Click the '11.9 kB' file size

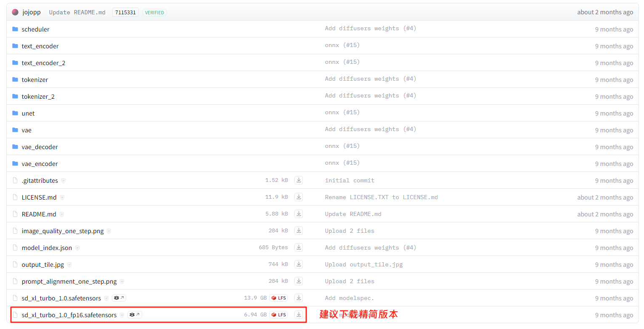pos(276,197)
